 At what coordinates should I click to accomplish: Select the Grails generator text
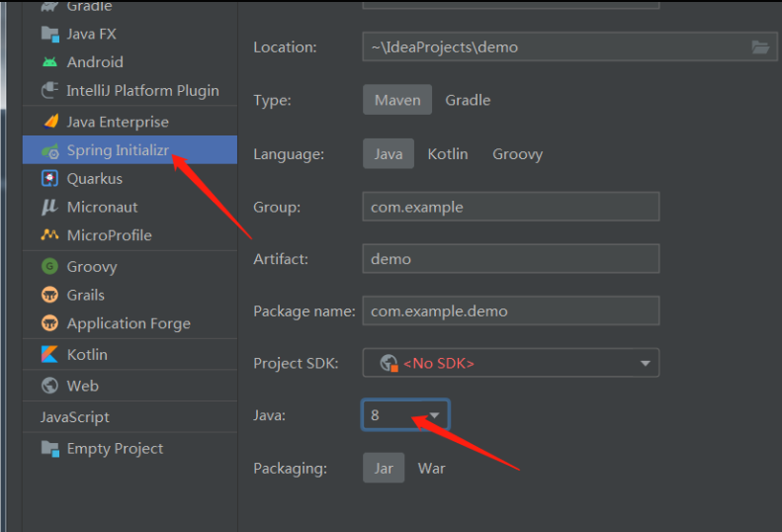(85, 295)
